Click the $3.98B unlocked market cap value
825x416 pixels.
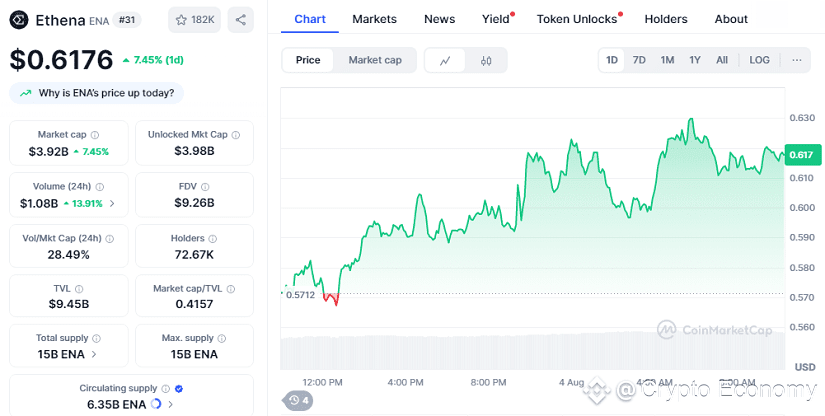[x=194, y=151]
